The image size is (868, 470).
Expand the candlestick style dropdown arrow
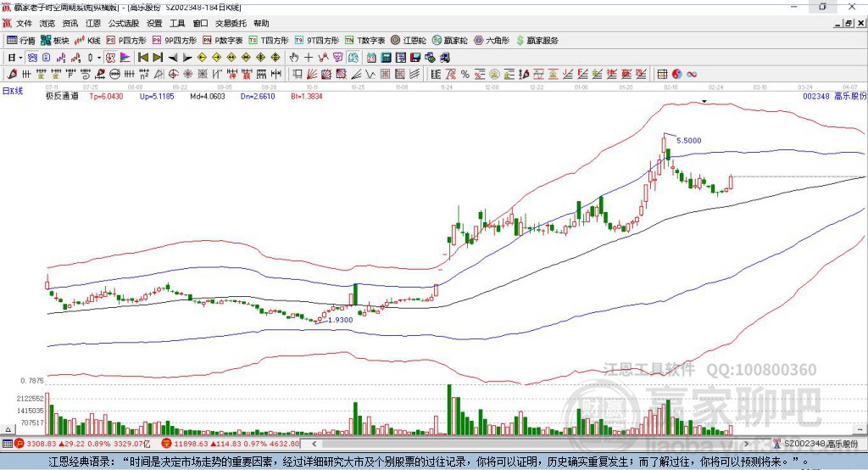point(100,58)
